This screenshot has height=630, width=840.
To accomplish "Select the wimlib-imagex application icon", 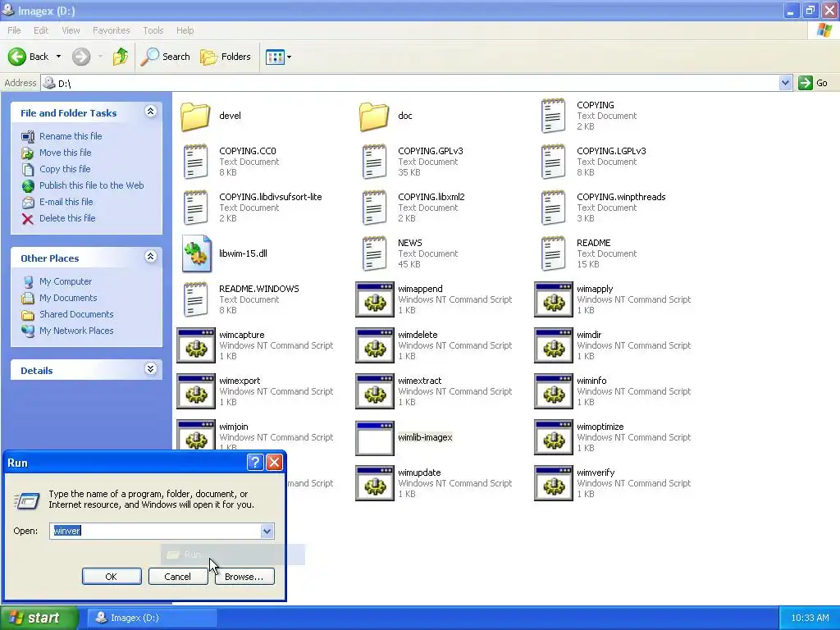I will tap(374, 438).
